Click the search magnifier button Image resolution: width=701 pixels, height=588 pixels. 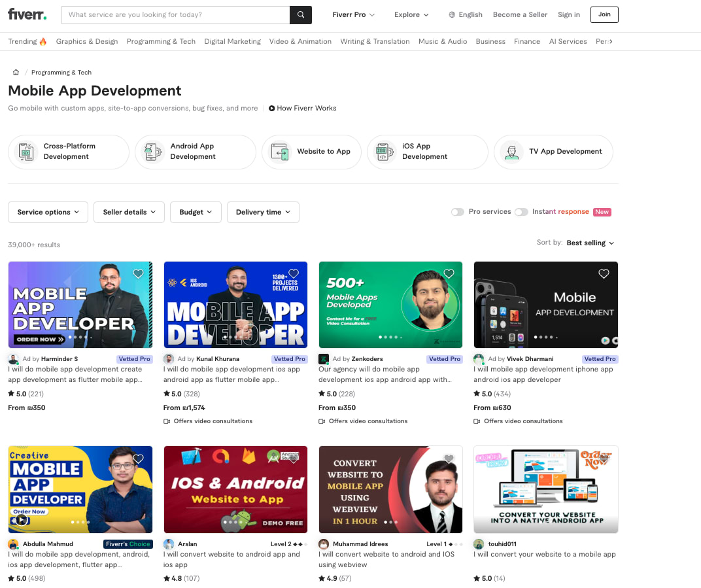point(301,15)
